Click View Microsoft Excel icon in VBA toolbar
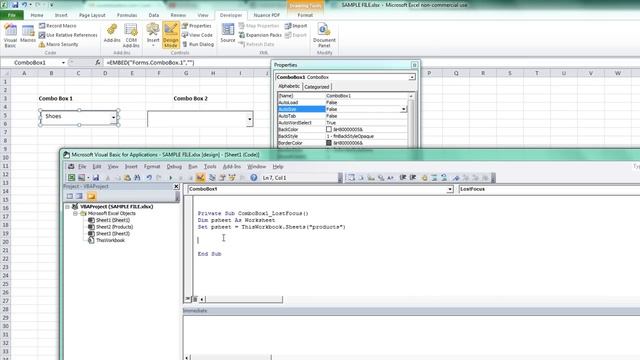 71,178
